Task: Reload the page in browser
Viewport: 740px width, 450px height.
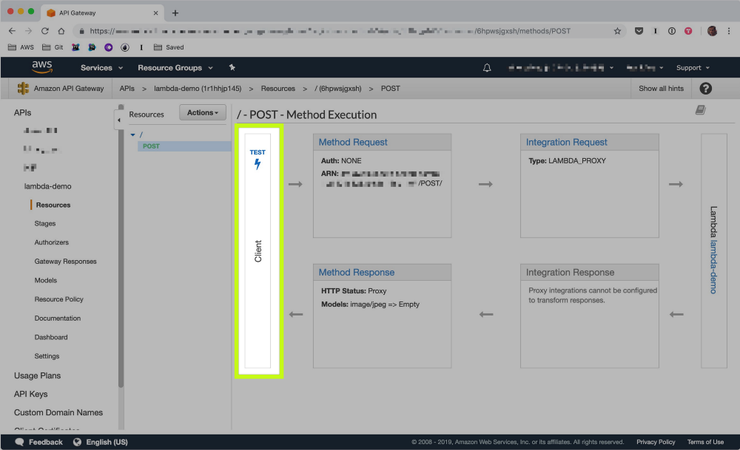Action: [45, 31]
